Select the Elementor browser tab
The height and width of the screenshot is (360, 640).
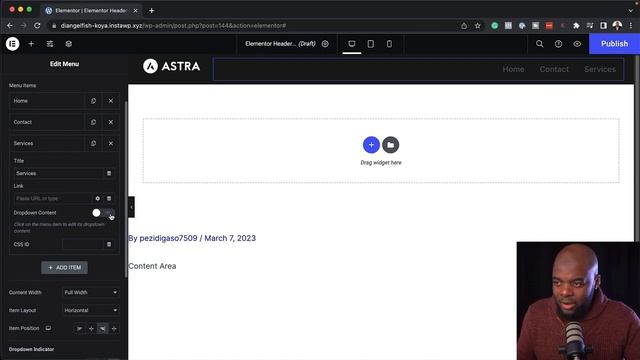coord(91,11)
